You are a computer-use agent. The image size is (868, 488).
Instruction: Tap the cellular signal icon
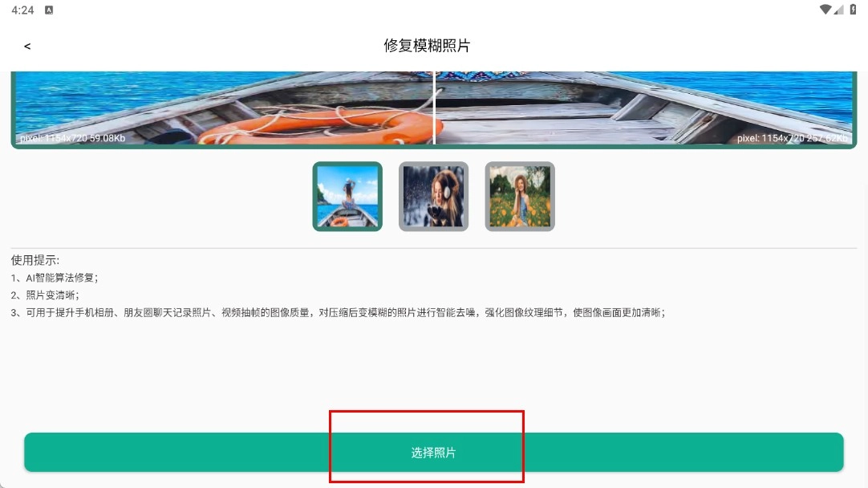[838, 10]
